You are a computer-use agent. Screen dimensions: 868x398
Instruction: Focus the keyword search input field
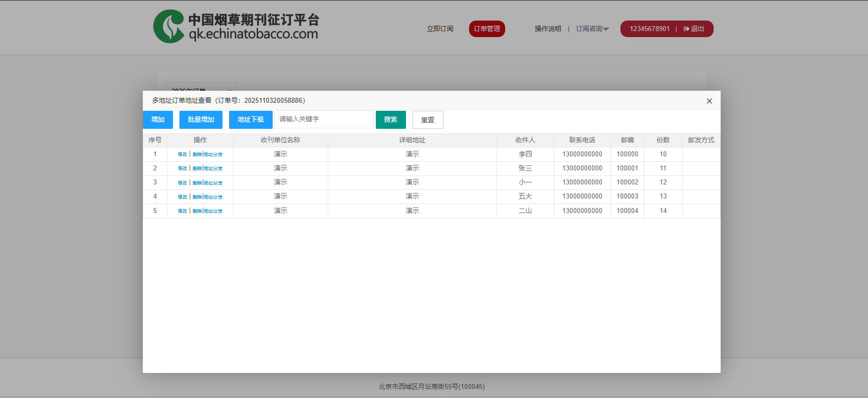(324, 119)
